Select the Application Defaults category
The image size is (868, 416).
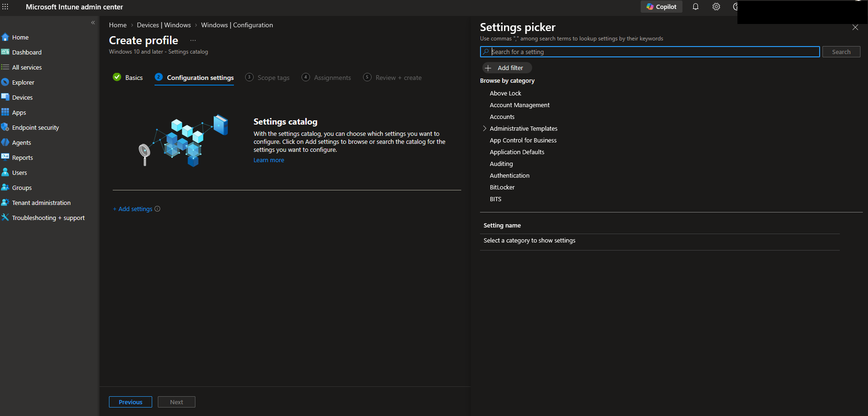click(517, 152)
